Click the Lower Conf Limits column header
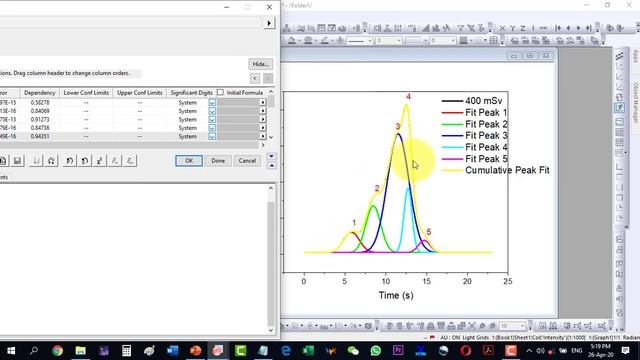This screenshot has width=640, height=360. [x=86, y=93]
